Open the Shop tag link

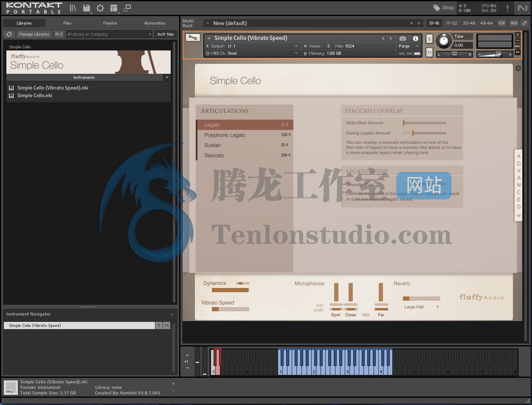pyautogui.click(x=444, y=8)
